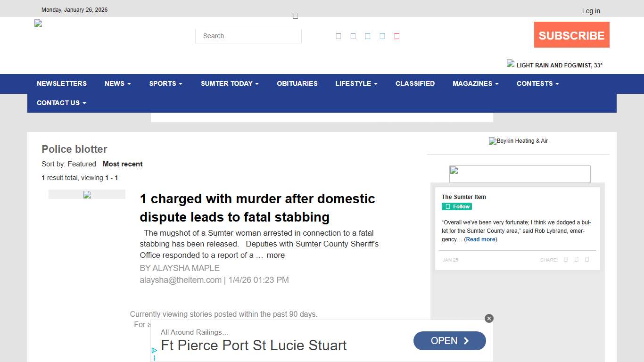Click inside the Search input field
Viewport: 644px width, 362px height.
(x=248, y=36)
